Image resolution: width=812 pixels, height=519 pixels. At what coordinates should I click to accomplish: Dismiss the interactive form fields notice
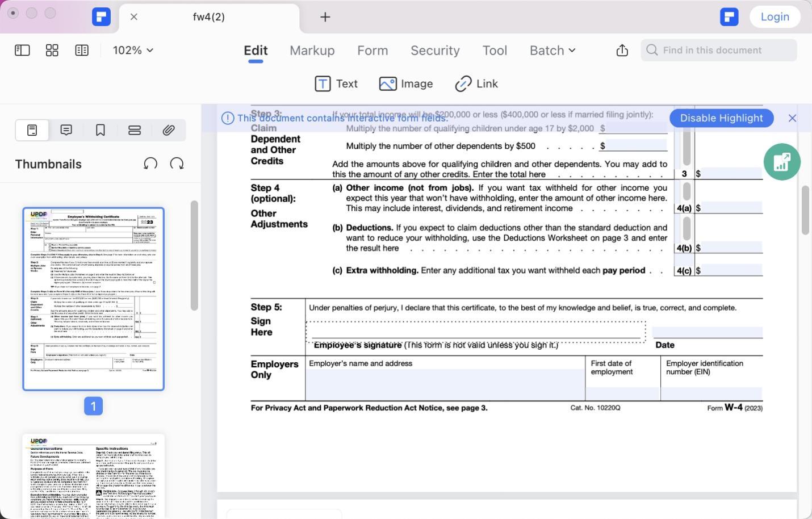pos(792,118)
